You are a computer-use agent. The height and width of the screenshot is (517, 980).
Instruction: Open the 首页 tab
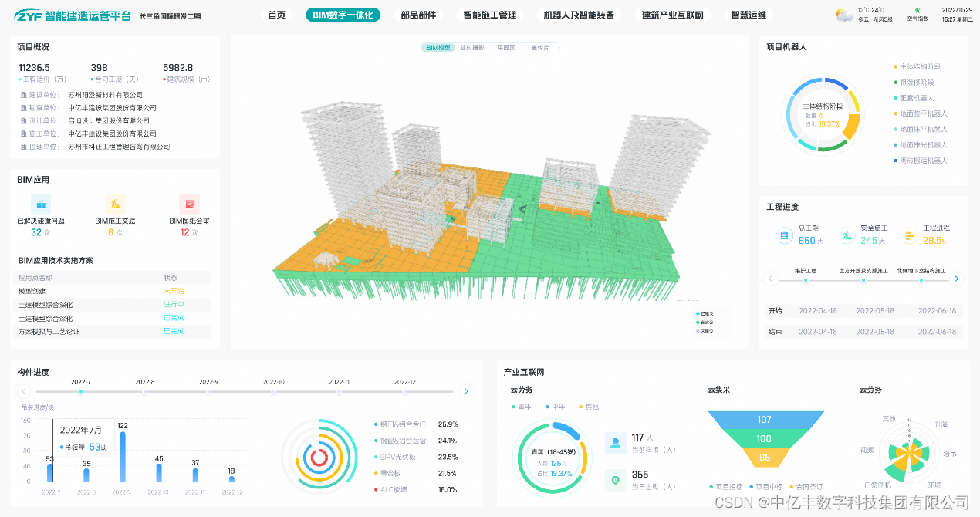(x=276, y=15)
